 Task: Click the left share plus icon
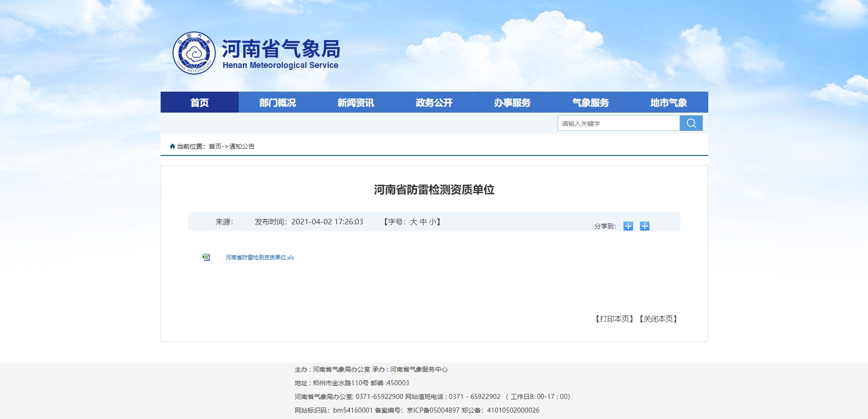coord(628,226)
